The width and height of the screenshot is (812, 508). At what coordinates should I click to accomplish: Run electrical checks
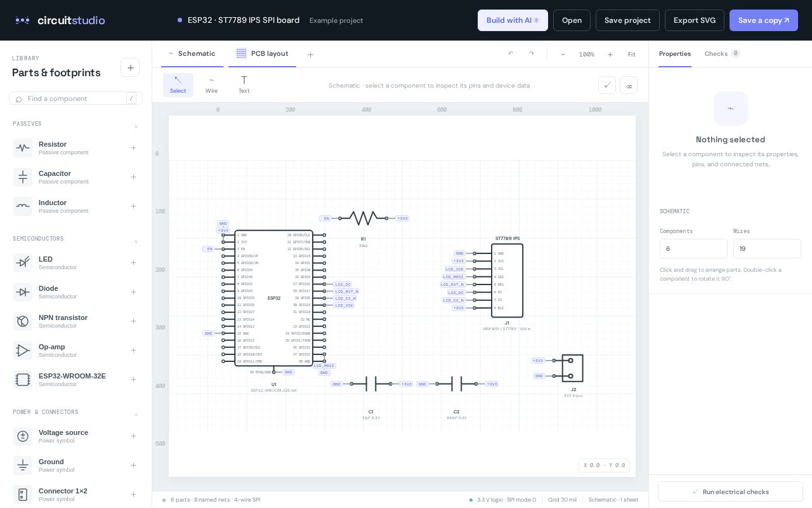point(730,491)
